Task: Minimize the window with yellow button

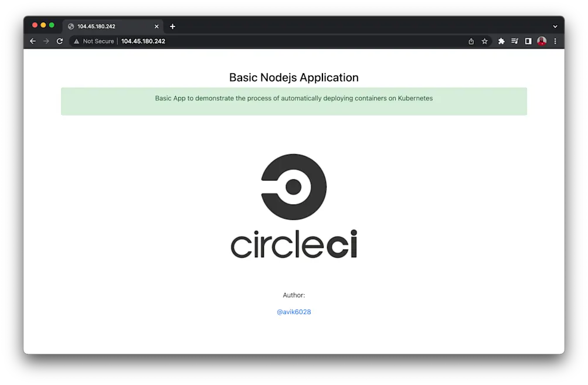Action: tap(43, 25)
